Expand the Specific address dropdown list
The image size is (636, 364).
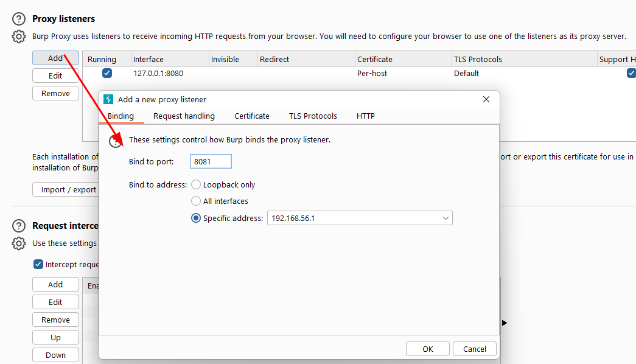click(x=446, y=218)
